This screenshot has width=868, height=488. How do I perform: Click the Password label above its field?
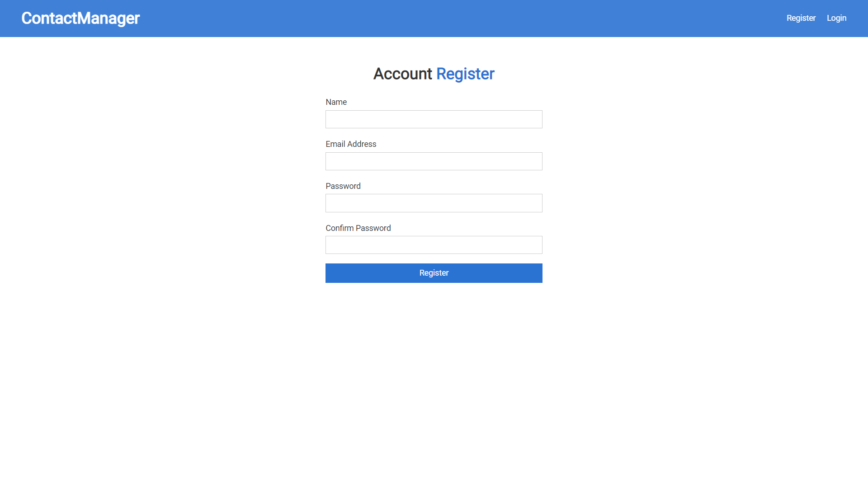coord(343,186)
